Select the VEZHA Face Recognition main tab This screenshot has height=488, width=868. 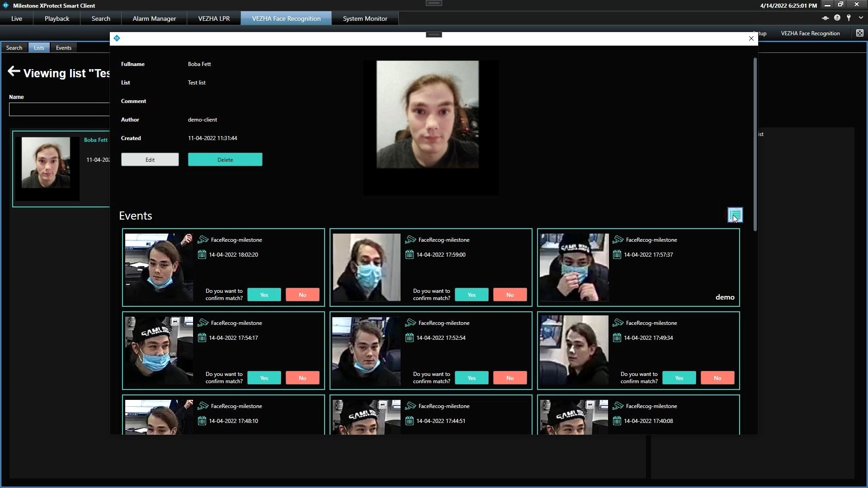coord(286,19)
